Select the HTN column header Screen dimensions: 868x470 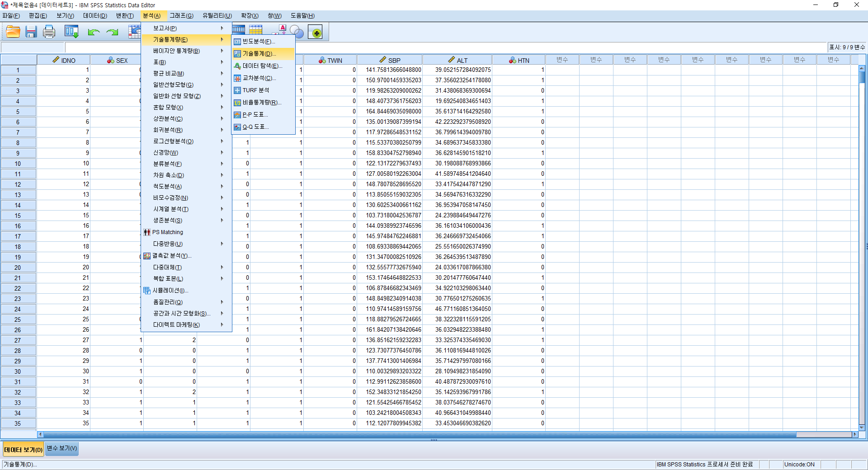(519, 60)
